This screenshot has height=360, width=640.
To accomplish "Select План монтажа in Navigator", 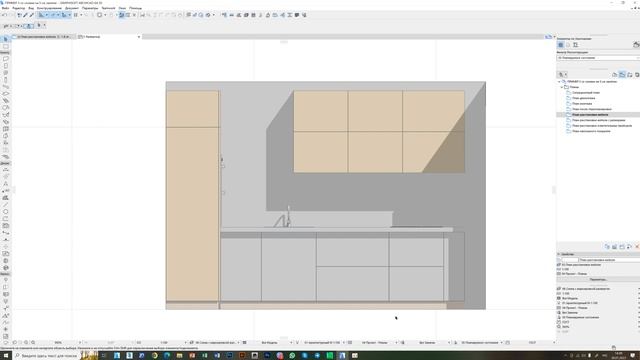I will pyautogui.click(x=582, y=104).
